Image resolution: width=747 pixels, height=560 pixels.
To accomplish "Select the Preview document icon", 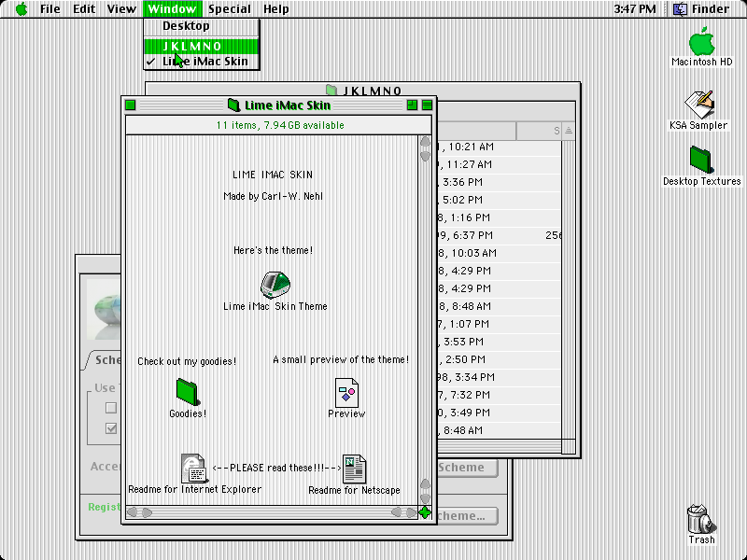I will tap(346, 392).
